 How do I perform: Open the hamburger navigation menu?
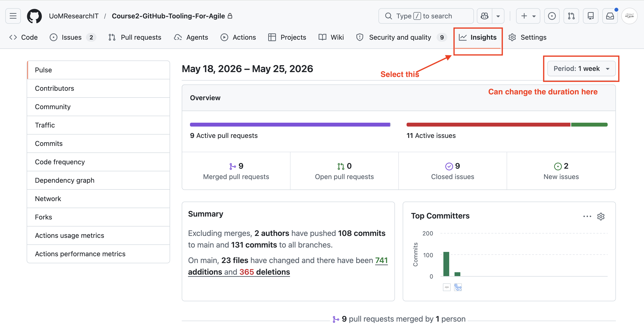click(x=13, y=16)
